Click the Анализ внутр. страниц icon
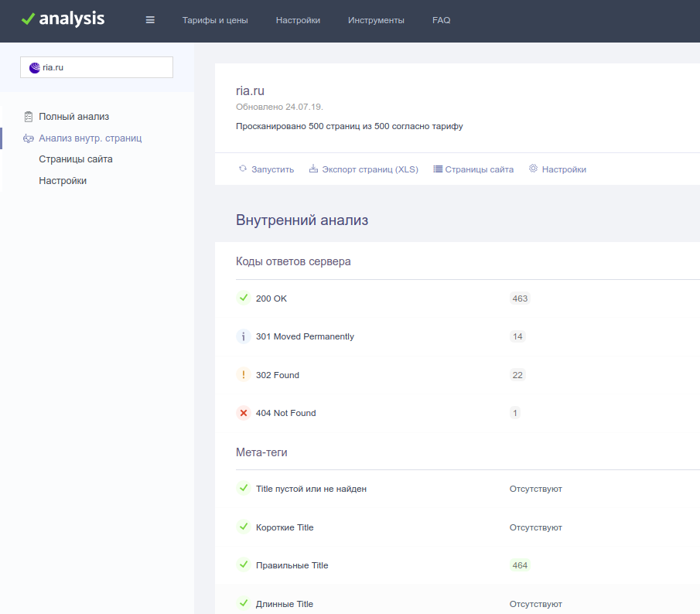The height and width of the screenshot is (614, 700). click(28, 138)
